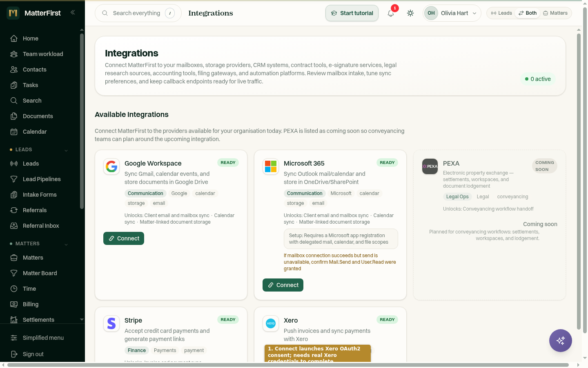
Task: Toggle light/dark theme sun icon
Action: click(410, 13)
